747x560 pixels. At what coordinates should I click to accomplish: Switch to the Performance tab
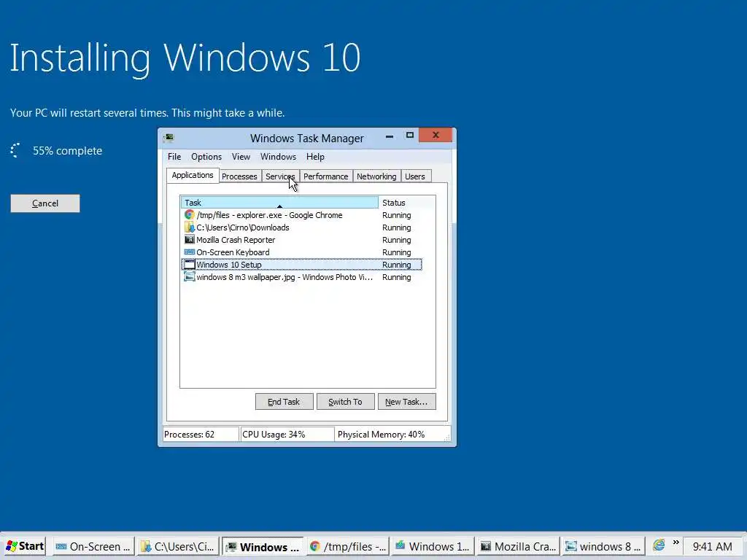click(x=326, y=176)
